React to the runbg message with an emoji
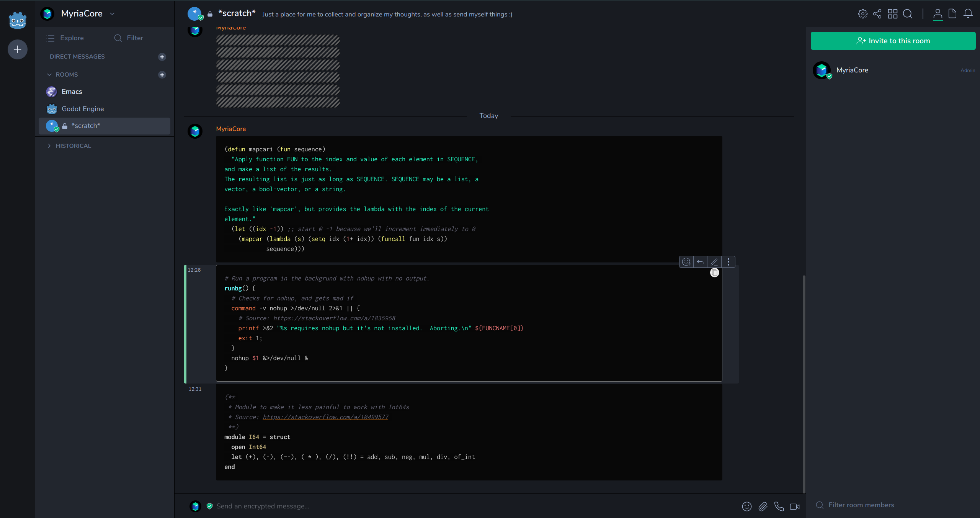This screenshot has height=518, width=980. (x=686, y=262)
